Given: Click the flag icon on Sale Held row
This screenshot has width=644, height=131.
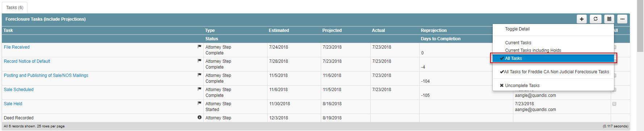Looking at the screenshot, I should pyautogui.click(x=199, y=103).
